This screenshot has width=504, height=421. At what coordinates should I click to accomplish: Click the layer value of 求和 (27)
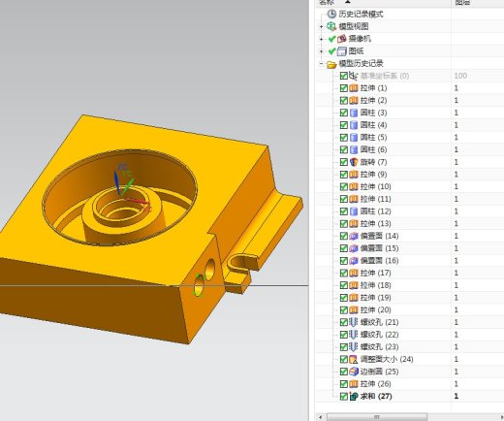[457, 397]
